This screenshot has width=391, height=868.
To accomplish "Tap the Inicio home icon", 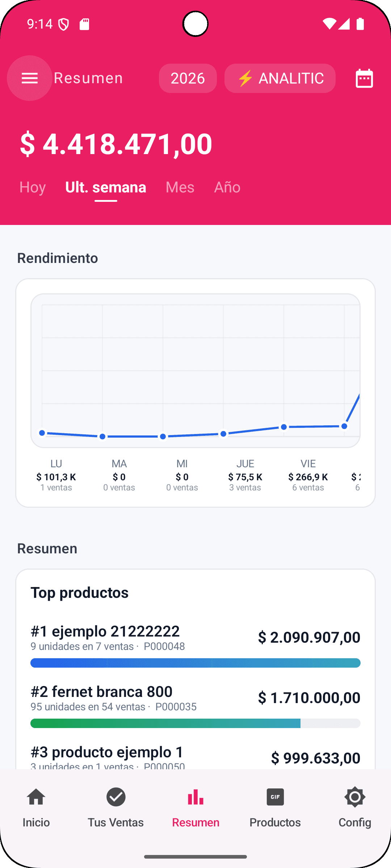I will 36,797.
